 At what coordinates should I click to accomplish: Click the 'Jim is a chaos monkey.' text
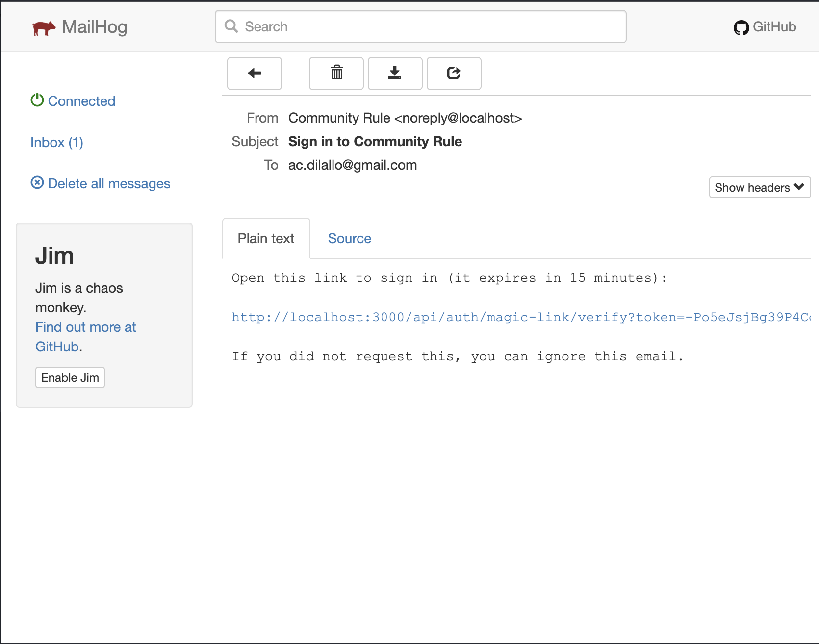tap(79, 297)
